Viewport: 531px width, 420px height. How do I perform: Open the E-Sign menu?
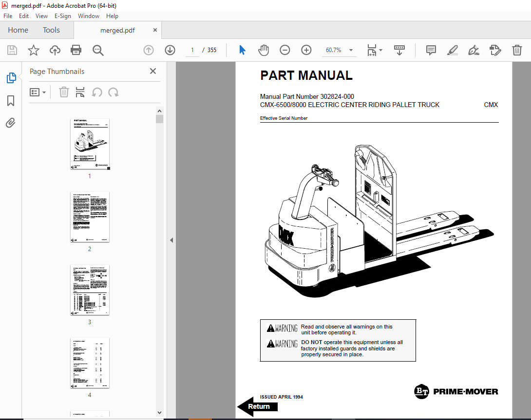point(63,16)
